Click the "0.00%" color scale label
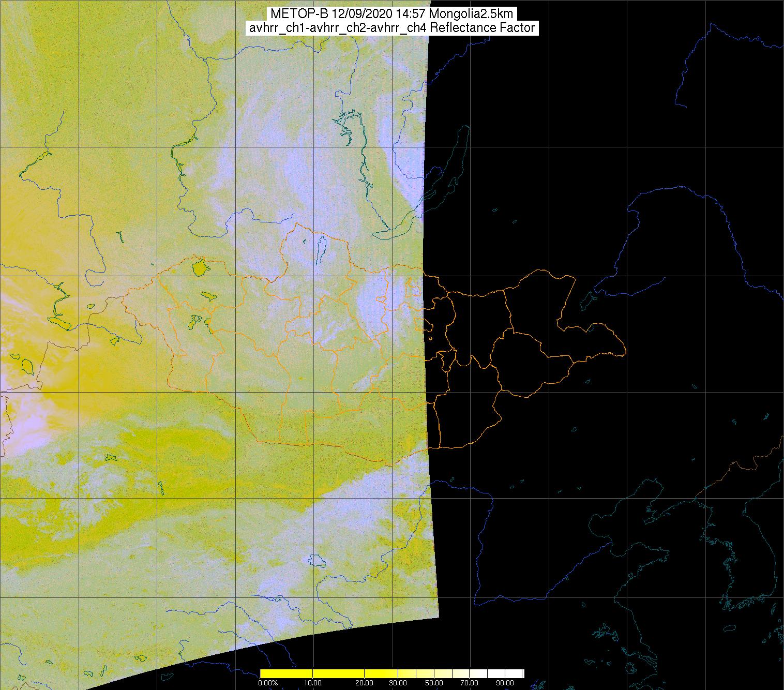Image resolution: width=784 pixels, height=690 pixels. [267, 683]
